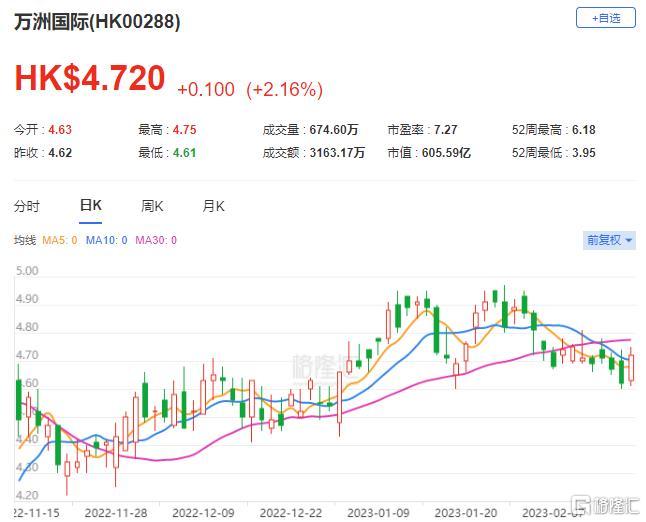Add stock to watchlist with +自选 button
The width and height of the screenshot is (646, 522).
point(606,18)
